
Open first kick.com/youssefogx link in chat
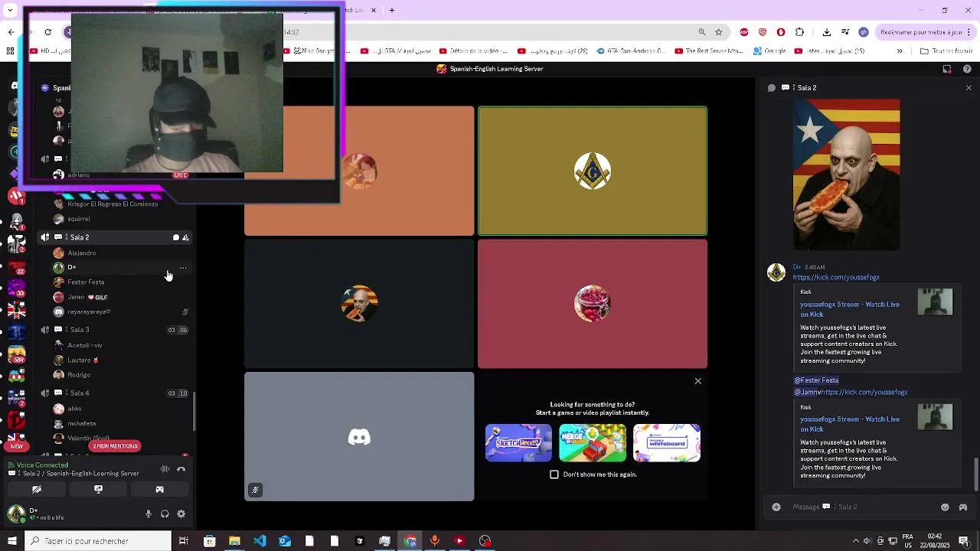tap(836, 278)
